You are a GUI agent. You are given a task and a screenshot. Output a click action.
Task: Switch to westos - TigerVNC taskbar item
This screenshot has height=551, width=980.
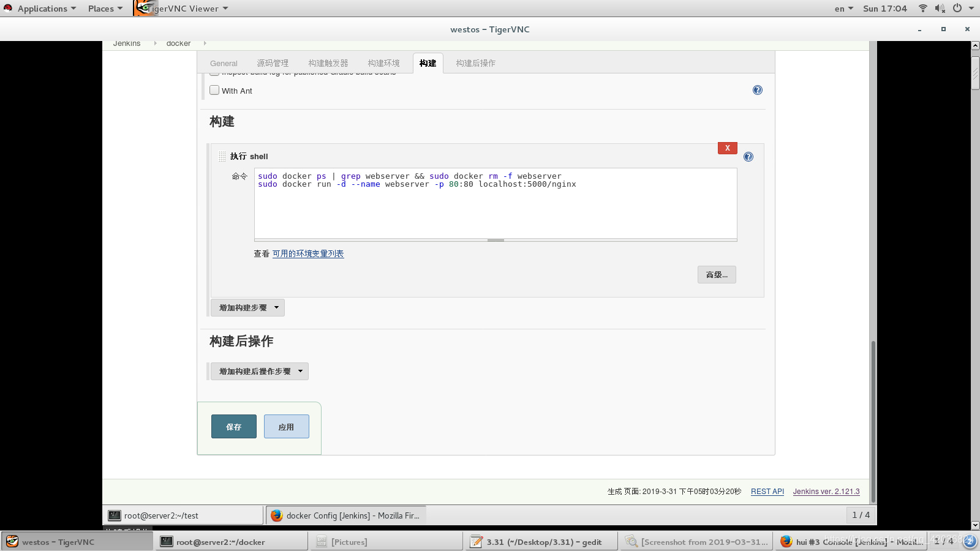pos(77,542)
